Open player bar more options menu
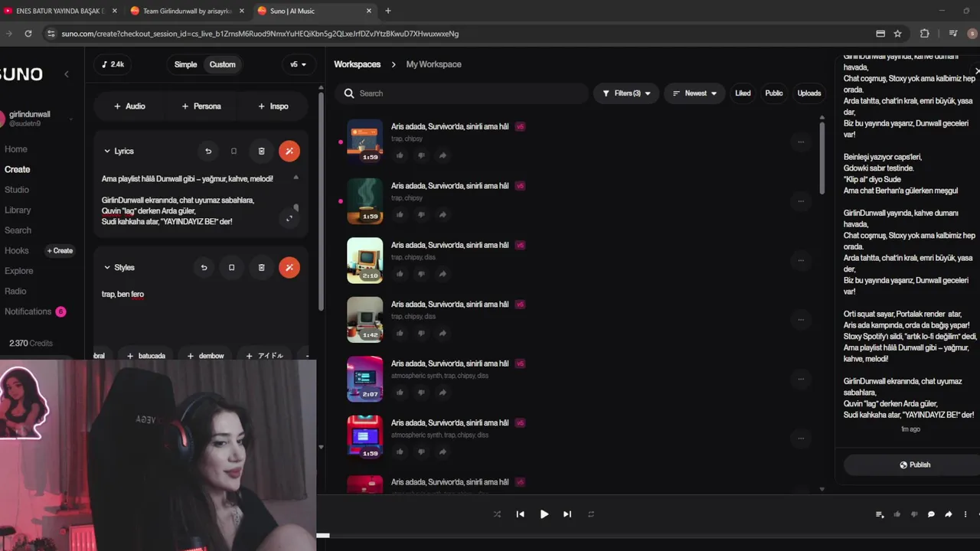 pos(965,514)
